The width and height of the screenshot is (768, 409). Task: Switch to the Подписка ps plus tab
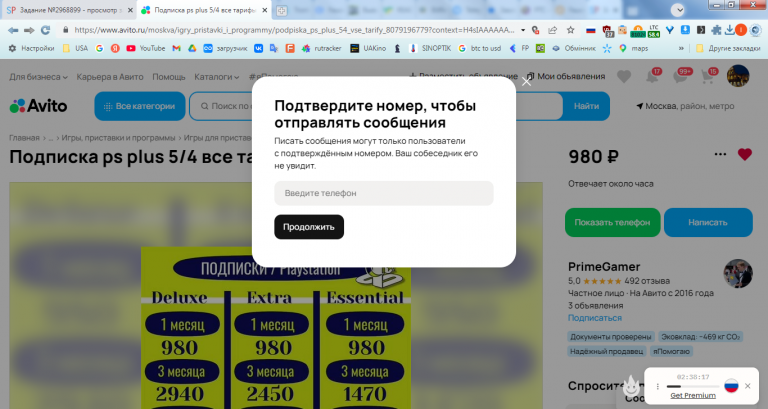201,10
